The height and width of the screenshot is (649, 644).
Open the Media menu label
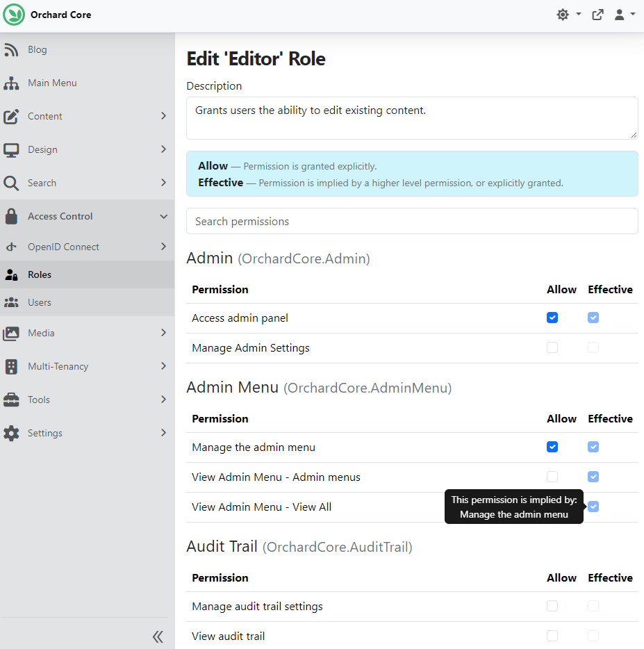41,334
